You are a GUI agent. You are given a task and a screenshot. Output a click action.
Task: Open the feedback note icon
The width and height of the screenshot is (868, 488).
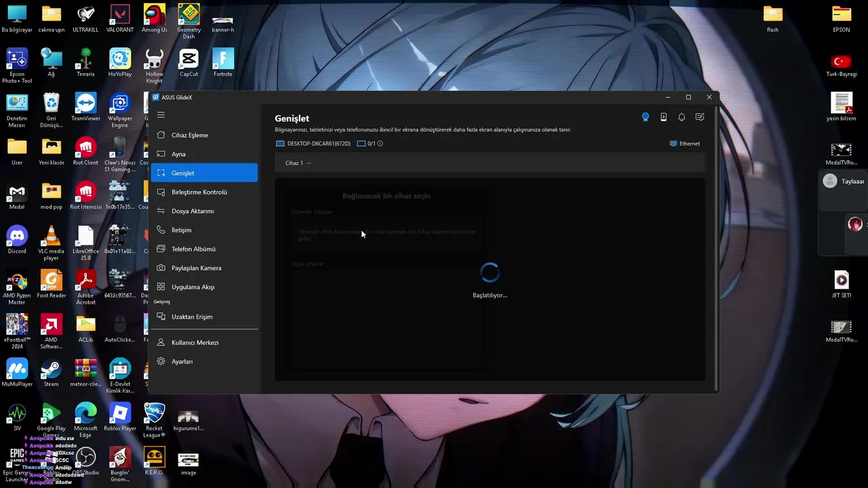point(700,117)
